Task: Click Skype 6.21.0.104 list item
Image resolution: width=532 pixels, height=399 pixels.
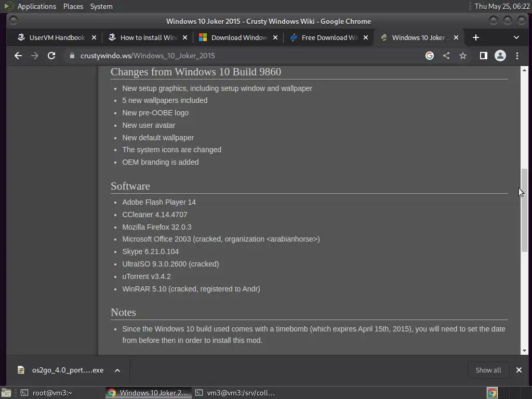Action: coord(150,252)
